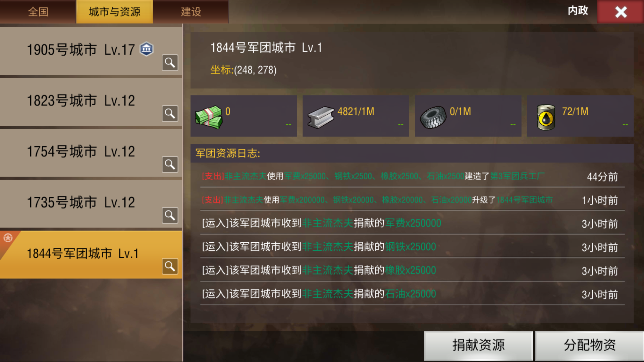
Task: Click magnifier icon for 1735号城市
Action: point(170,215)
